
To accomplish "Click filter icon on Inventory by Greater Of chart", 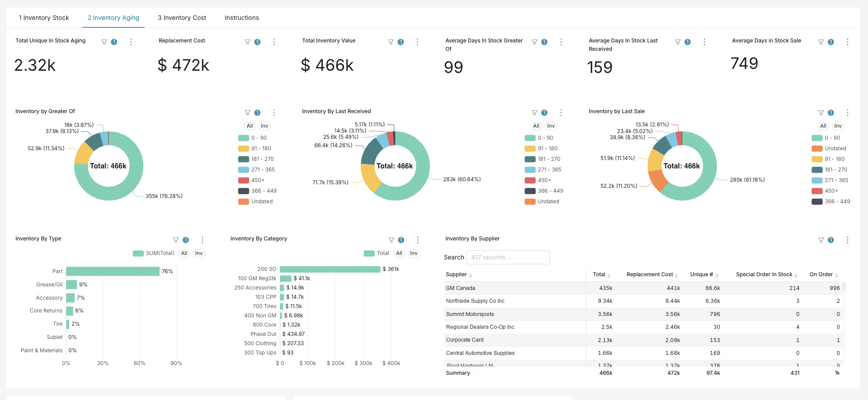I will tap(248, 113).
